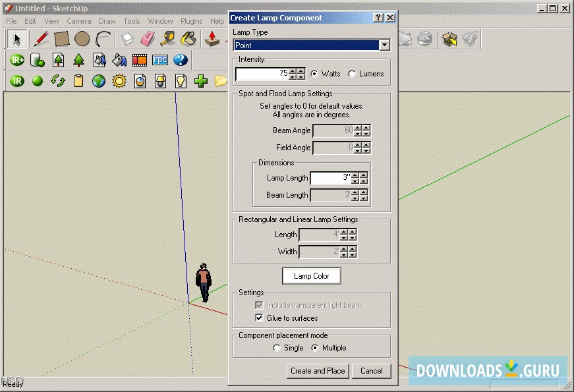Pick the Eraser tool
Screen dimensions: 574x392
[x=148, y=39]
